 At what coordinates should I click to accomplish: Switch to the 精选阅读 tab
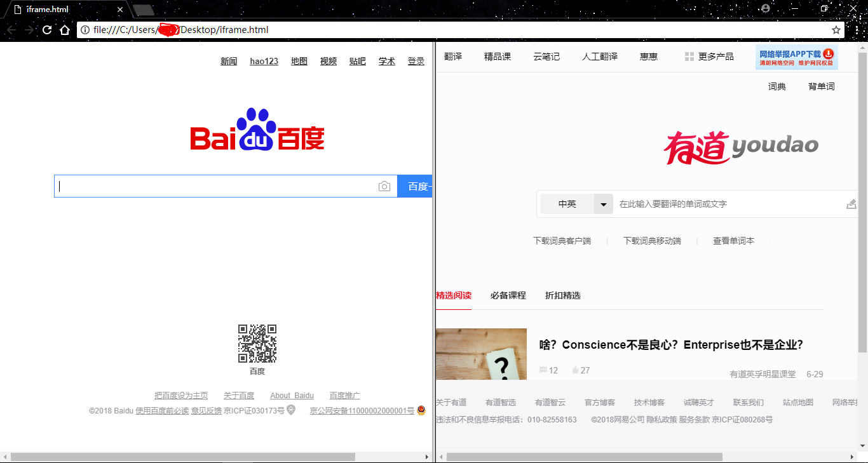[x=454, y=295]
